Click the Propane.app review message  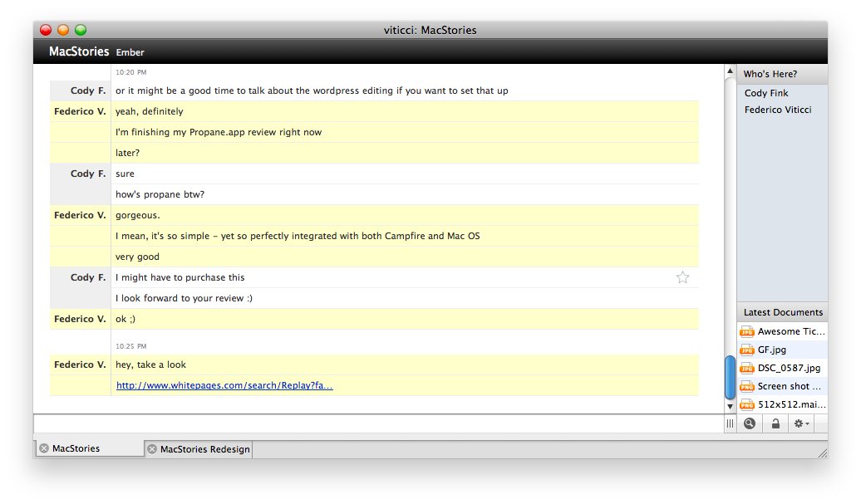[218, 132]
